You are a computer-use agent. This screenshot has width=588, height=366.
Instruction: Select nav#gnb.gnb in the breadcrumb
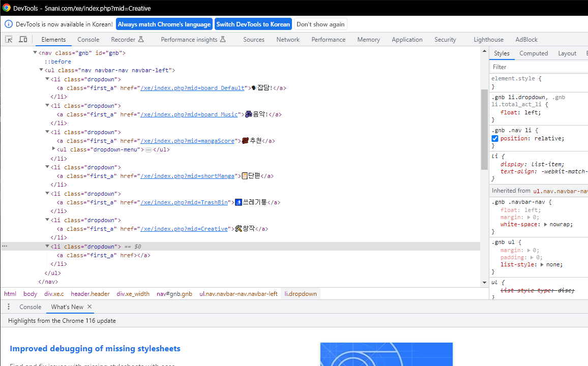coord(174,294)
